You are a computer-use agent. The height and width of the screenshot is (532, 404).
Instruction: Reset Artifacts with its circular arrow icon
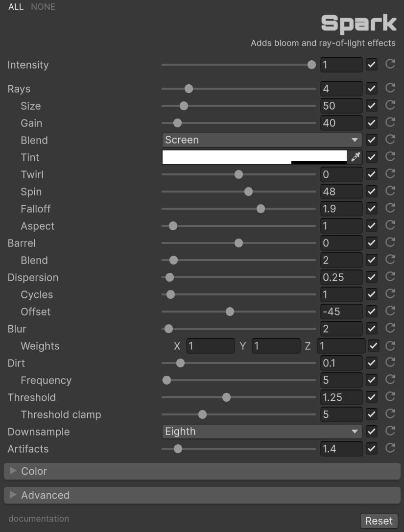click(x=390, y=448)
